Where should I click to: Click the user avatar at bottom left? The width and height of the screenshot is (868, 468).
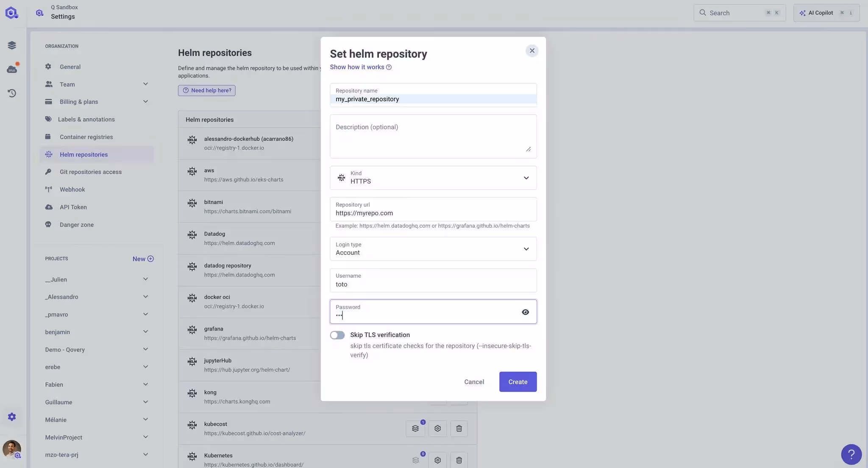point(11,449)
